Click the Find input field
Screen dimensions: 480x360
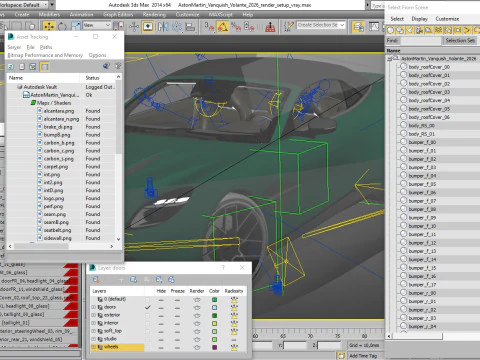(x=420, y=41)
